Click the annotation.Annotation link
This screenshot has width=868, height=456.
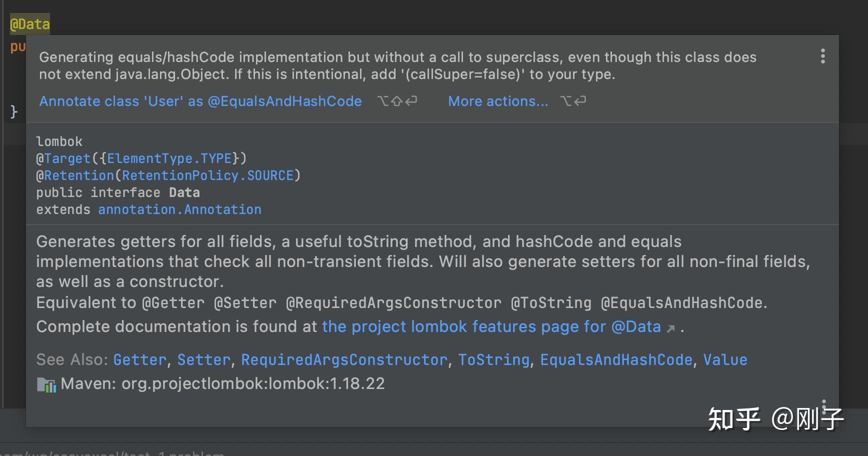pos(180,209)
